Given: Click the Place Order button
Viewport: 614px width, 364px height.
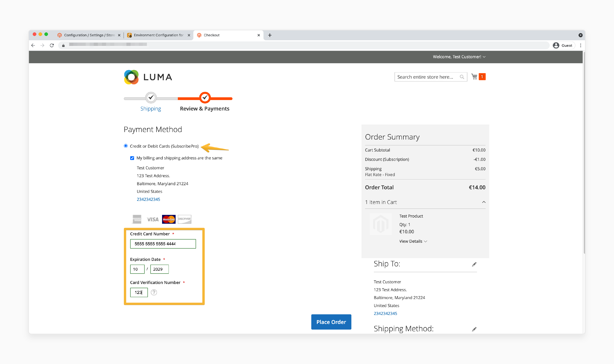Looking at the screenshot, I should 331,322.
